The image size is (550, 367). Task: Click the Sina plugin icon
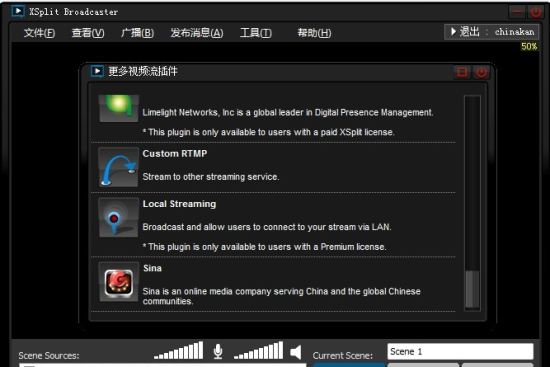[119, 282]
